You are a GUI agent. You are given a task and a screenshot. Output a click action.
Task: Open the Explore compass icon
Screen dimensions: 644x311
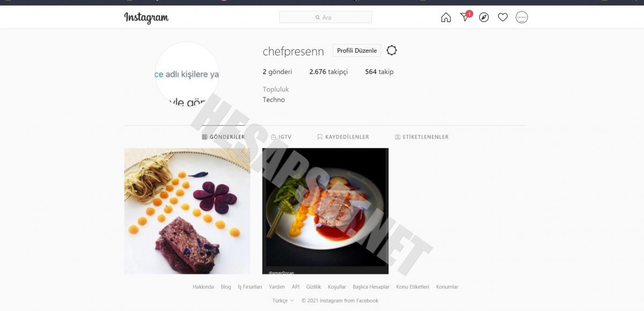point(484,18)
